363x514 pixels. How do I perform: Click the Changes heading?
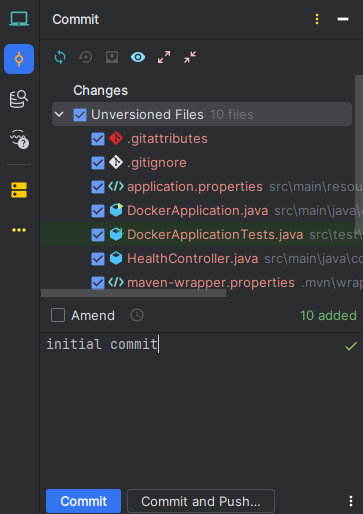coord(101,90)
